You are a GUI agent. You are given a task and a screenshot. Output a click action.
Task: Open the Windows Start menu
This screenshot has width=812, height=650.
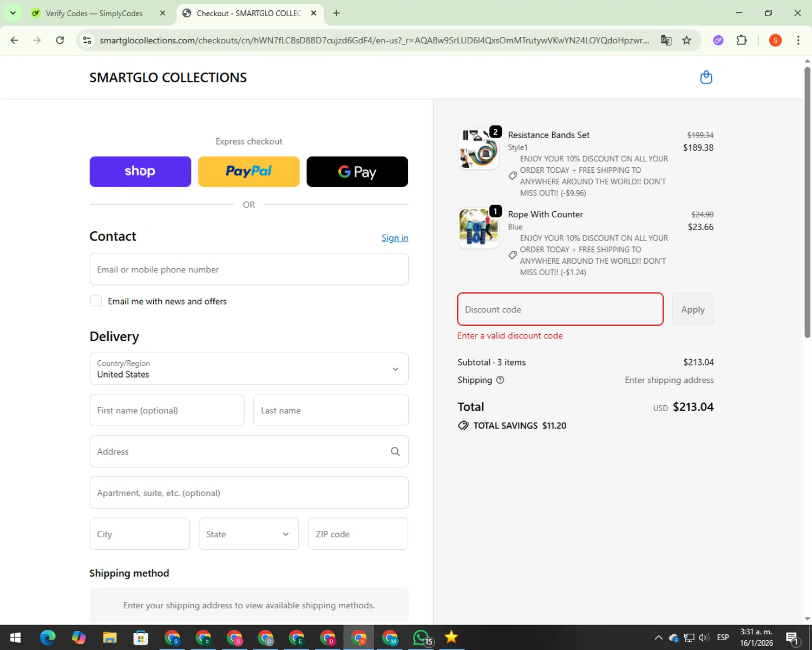tap(16, 638)
